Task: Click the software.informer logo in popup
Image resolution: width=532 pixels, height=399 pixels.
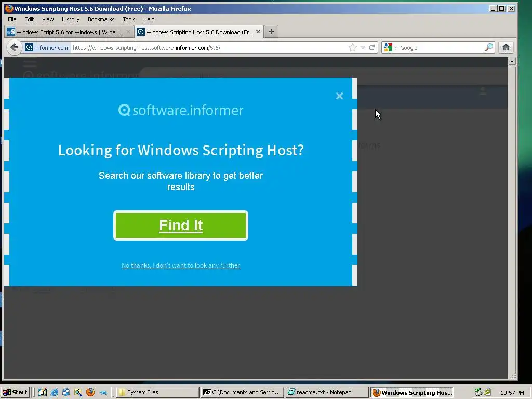Action: coord(181,110)
